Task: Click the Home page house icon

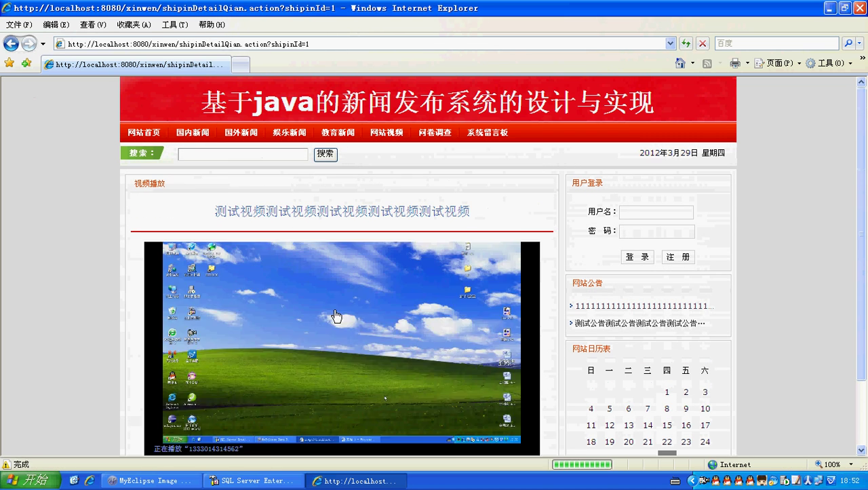Action: (680, 63)
